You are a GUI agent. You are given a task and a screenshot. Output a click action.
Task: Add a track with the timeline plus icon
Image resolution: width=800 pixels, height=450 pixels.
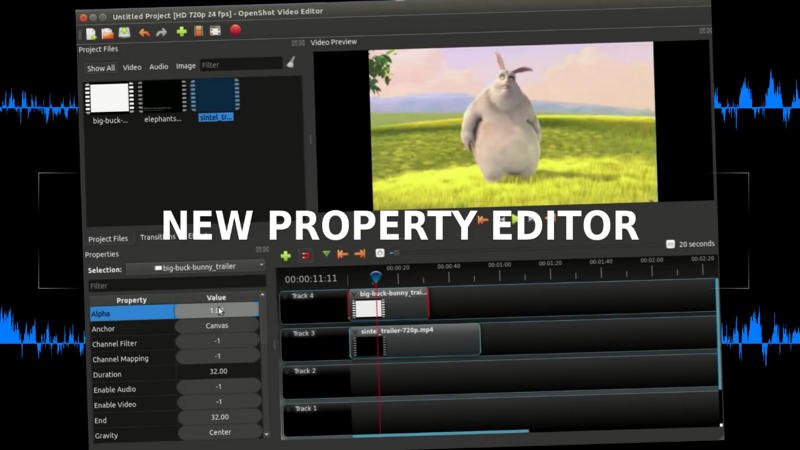(286, 256)
